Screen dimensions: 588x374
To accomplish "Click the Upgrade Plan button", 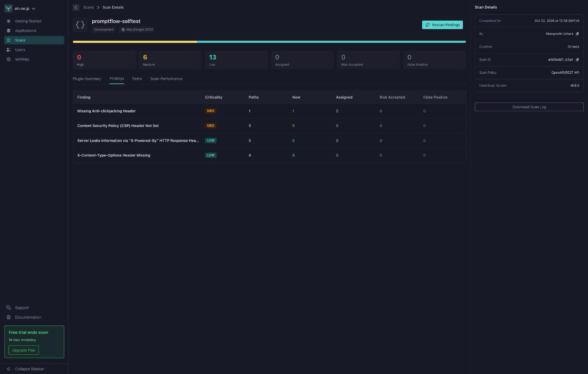I will (24, 350).
